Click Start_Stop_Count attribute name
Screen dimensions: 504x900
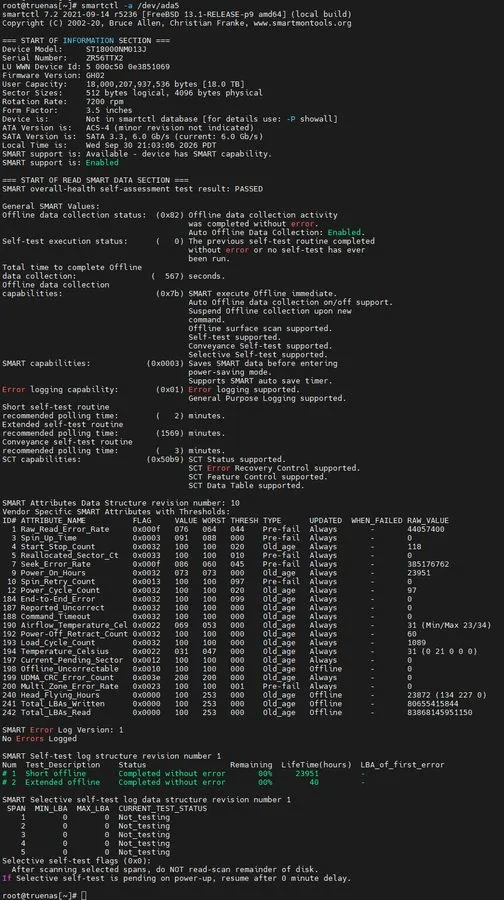58,546
